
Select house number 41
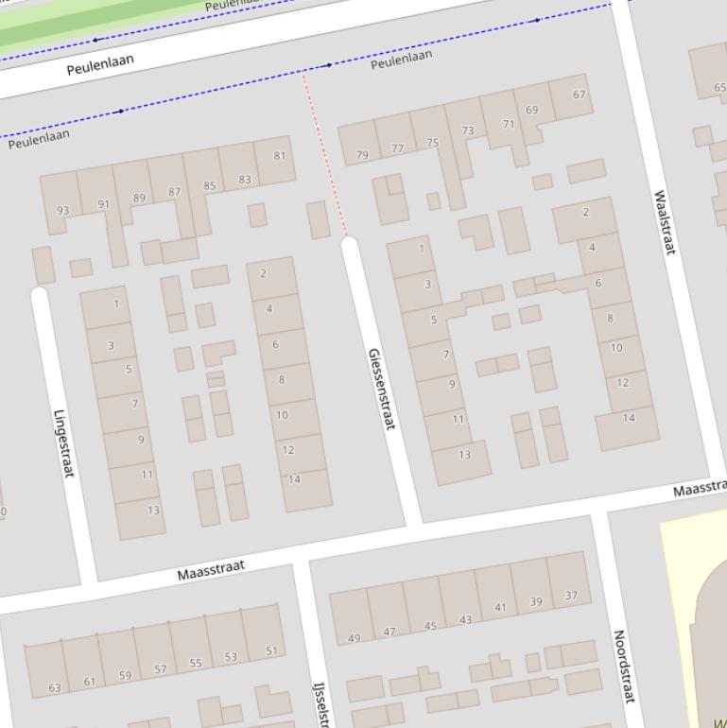(x=500, y=607)
